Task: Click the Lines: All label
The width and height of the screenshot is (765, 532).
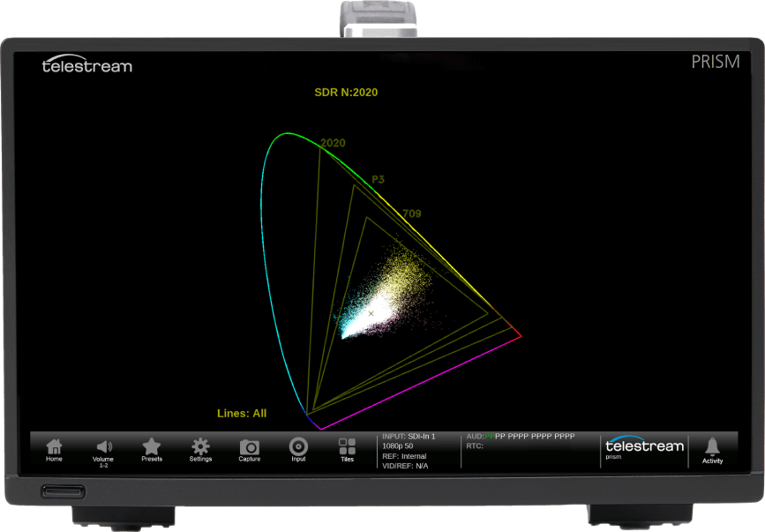Action: click(x=242, y=414)
